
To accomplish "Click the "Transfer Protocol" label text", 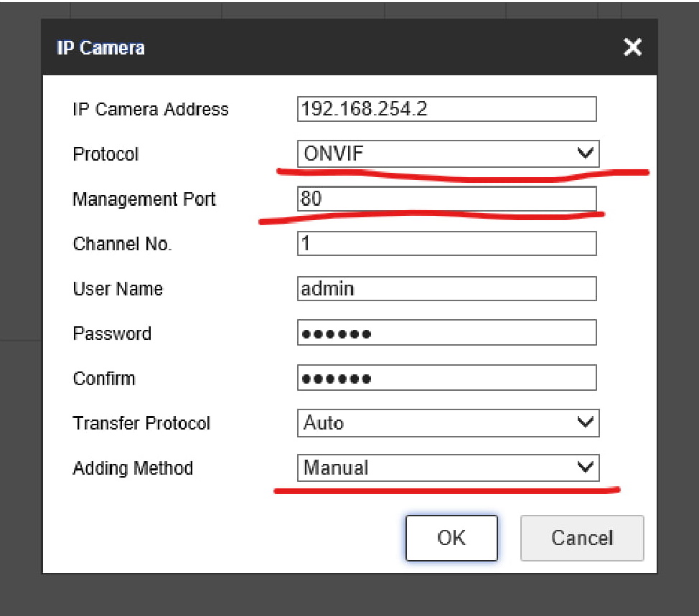I will (141, 423).
